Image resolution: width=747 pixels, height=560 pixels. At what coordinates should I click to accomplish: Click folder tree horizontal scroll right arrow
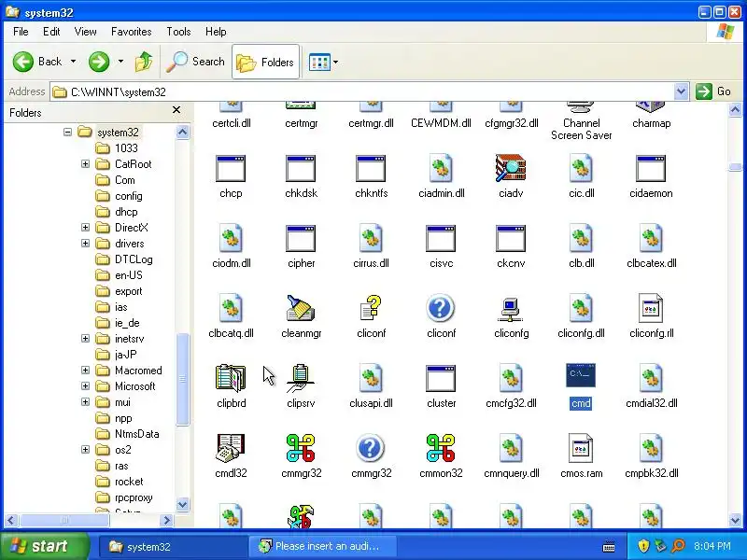pos(166,521)
